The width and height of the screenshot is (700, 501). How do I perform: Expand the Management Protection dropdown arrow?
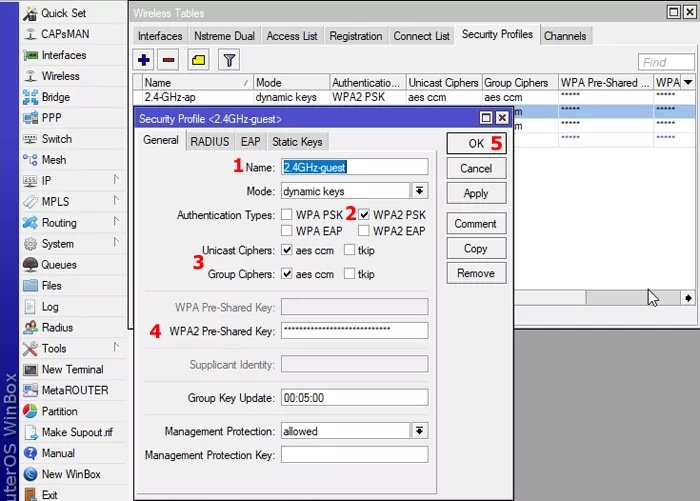point(420,431)
